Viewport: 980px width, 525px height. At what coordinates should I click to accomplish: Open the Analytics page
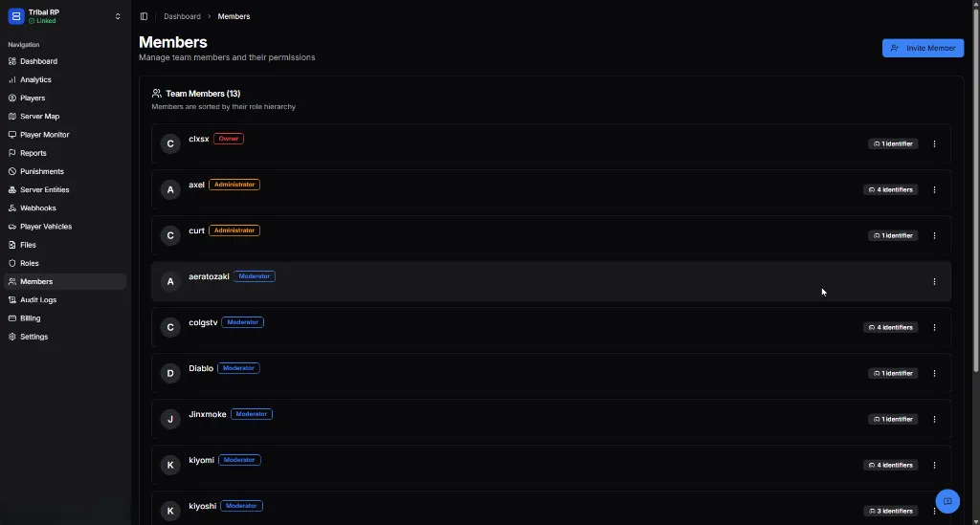pyautogui.click(x=65, y=80)
